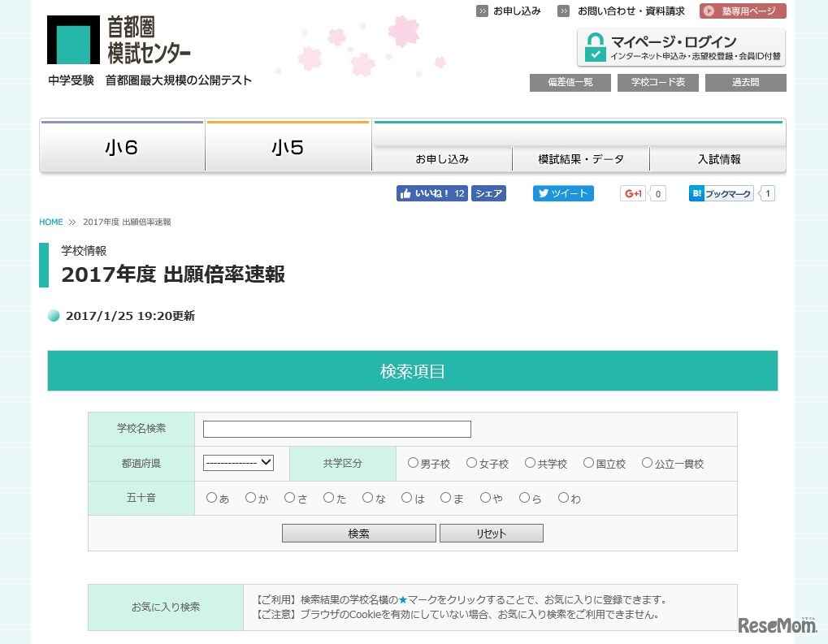Open the 小6 tab
This screenshot has height=644, width=828.
[x=122, y=148]
